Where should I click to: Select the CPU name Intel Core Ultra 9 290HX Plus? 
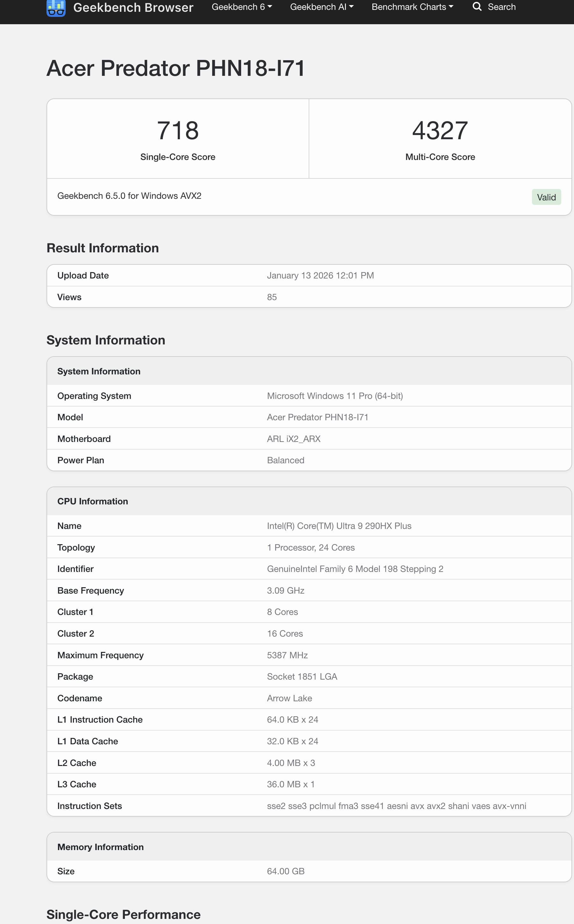[339, 526]
